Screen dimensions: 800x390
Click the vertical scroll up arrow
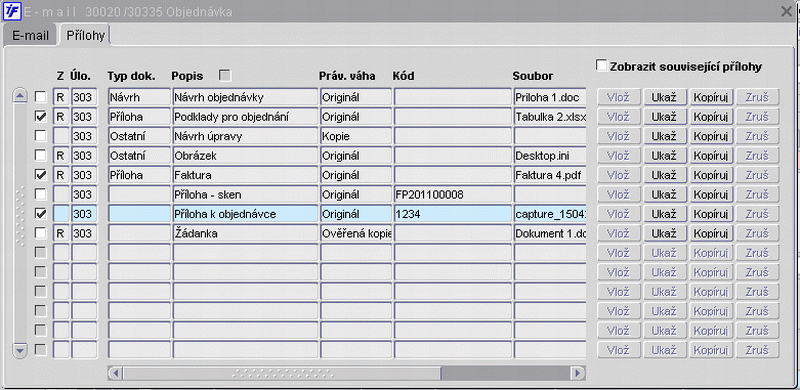tap(20, 95)
